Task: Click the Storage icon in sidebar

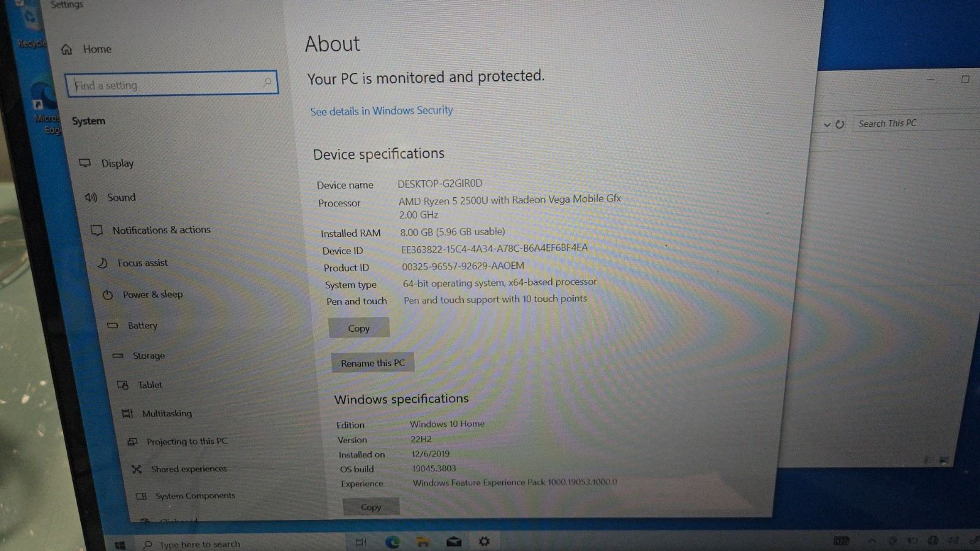Action: coord(118,356)
